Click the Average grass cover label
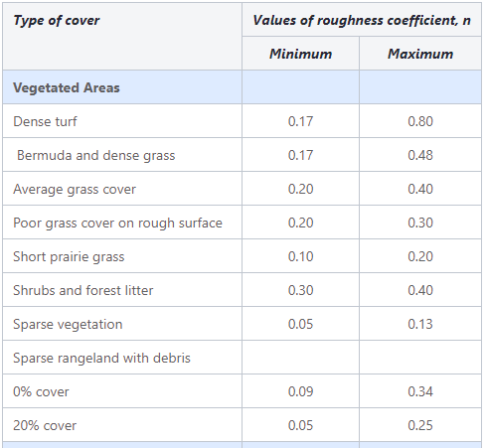 75,190
